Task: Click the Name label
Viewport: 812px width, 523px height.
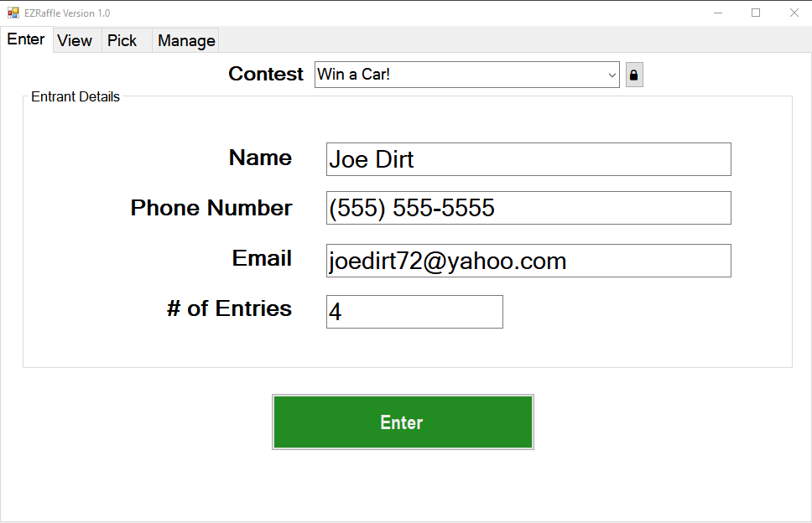Action: pyautogui.click(x=261, y=158)
